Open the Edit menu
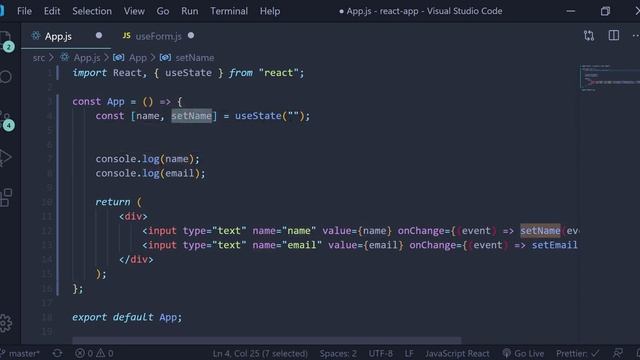The width and height of the screenshot is (640, 360). 52,11
